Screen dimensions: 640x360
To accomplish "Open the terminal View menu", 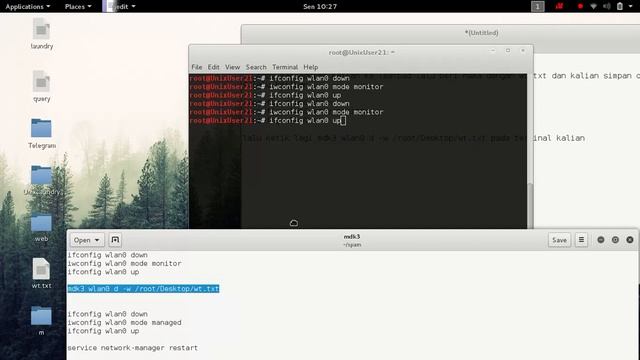I will point(232,67).
